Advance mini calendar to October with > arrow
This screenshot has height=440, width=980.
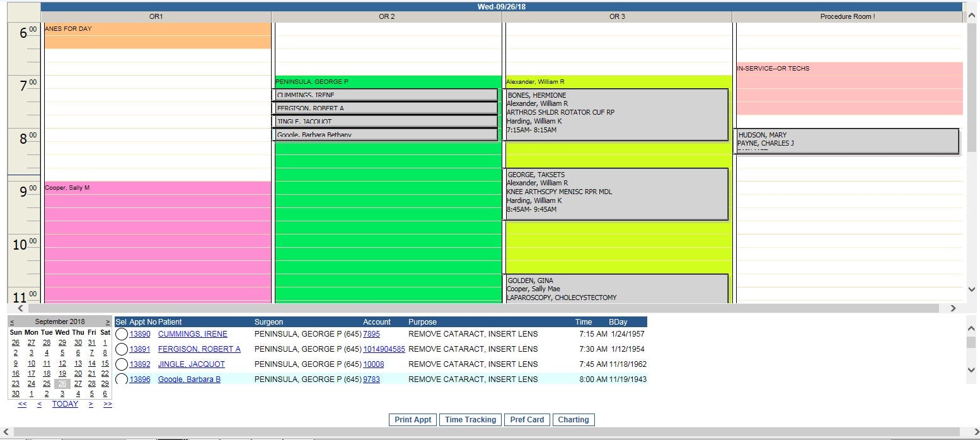pyautogui.click(x=108, y=321)
